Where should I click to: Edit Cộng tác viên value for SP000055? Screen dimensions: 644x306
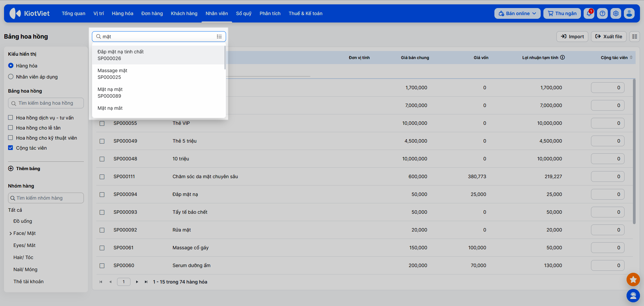click(607, 123)
